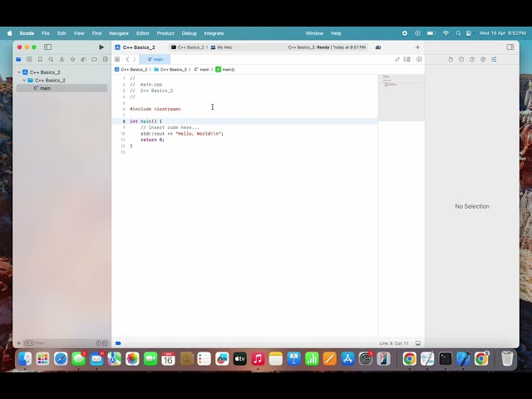532x399 pixels.
Task: Open the Test navigator
Action: pos(72,59)
